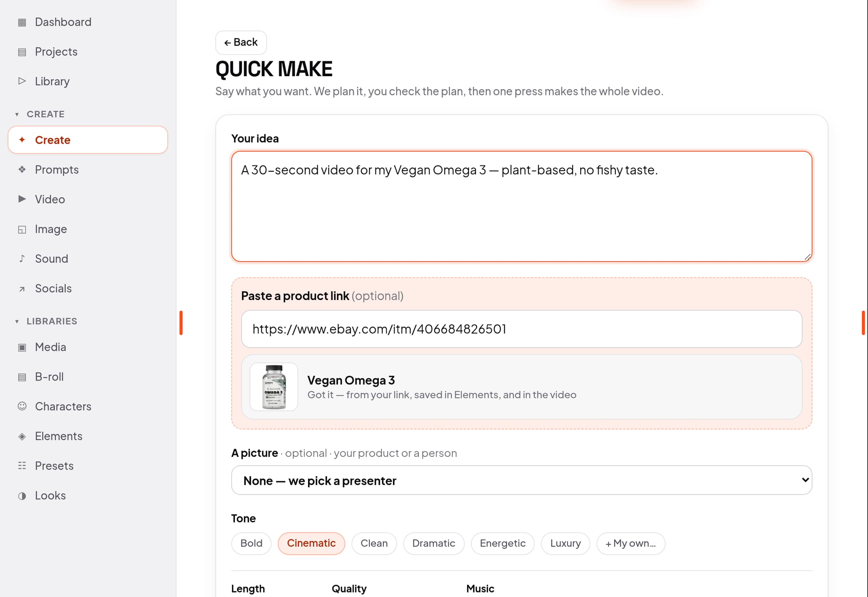This screenshot has height=597, width=868.
Task: Click the Library play-outline icon
Action: [22, 81]
